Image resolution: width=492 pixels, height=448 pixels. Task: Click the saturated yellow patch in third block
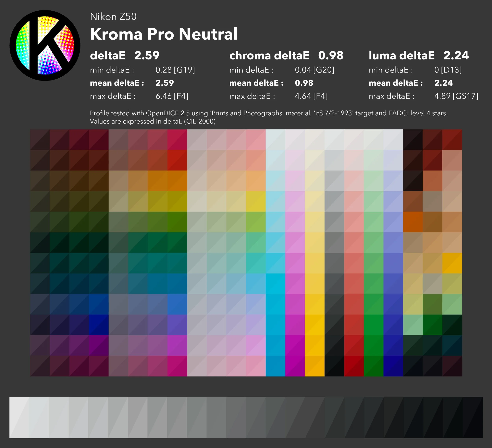click(x=255, y=201)
